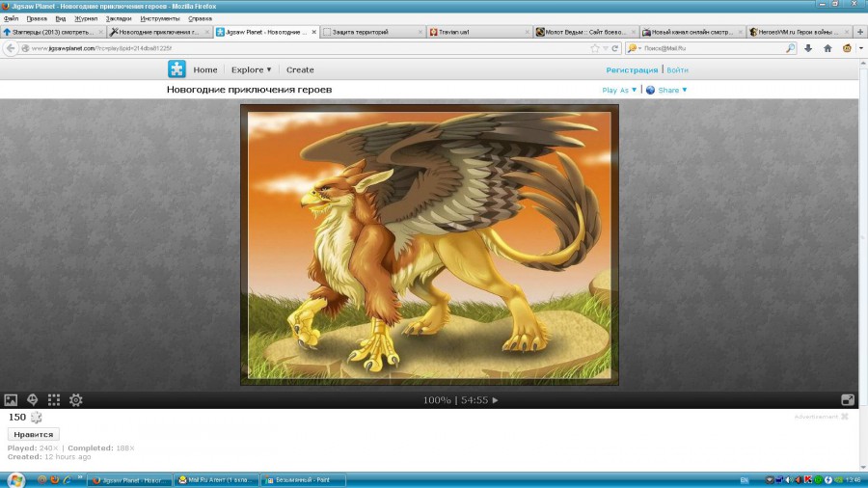Click the 13:46 clock in the tray
Viewport: 868px width, 488px height.
(854, 480)
